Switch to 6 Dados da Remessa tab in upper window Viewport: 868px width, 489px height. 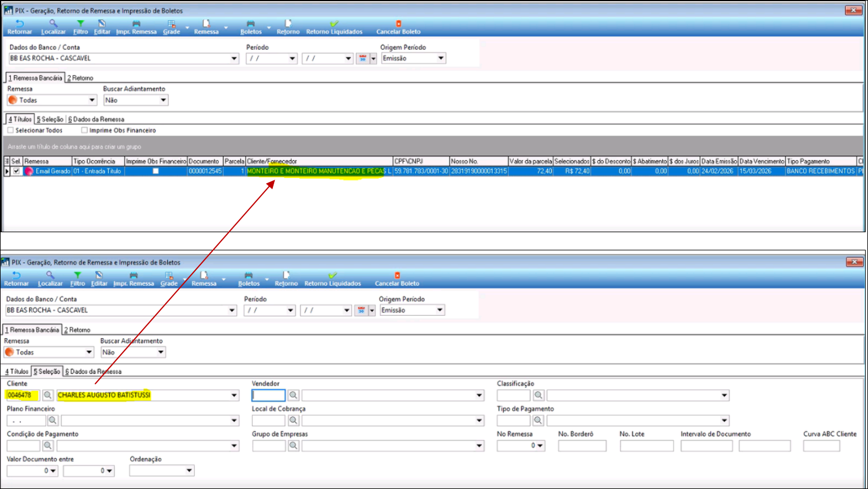click(x=96, y=119)
